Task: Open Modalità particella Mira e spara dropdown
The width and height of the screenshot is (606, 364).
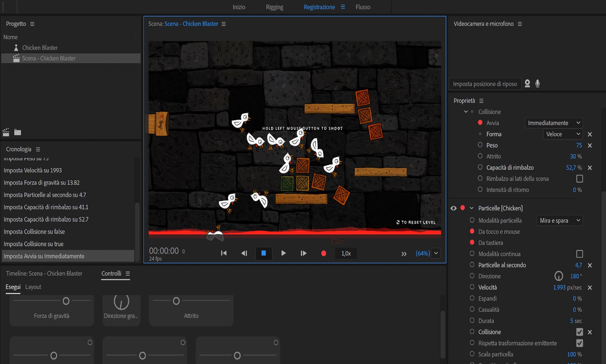Action: tap(559, 221)
